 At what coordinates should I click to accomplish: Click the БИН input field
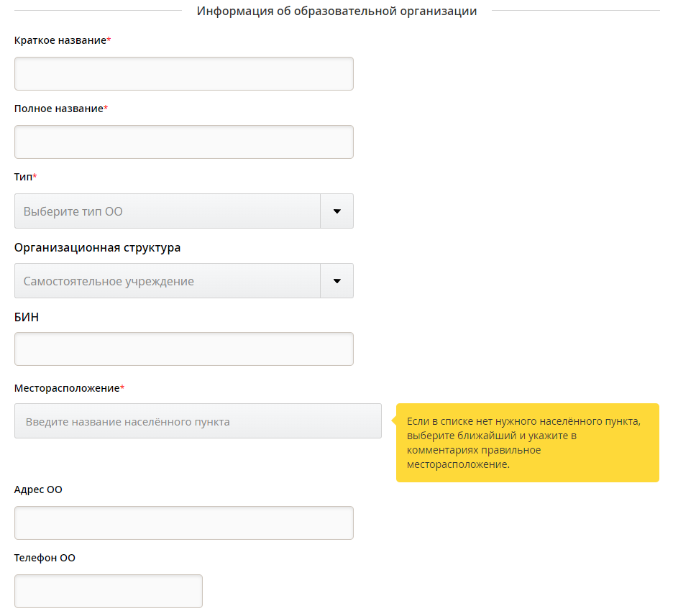[183, 349]
